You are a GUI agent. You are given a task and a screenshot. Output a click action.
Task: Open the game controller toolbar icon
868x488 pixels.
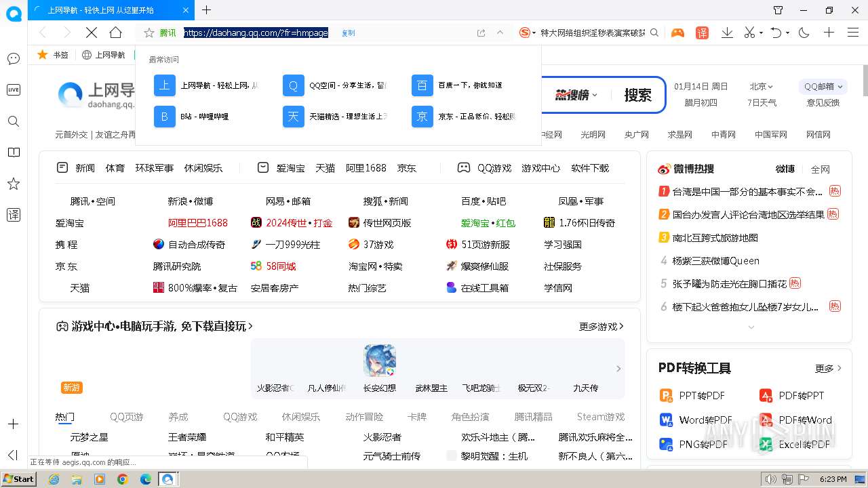click(x=677, y=33)
